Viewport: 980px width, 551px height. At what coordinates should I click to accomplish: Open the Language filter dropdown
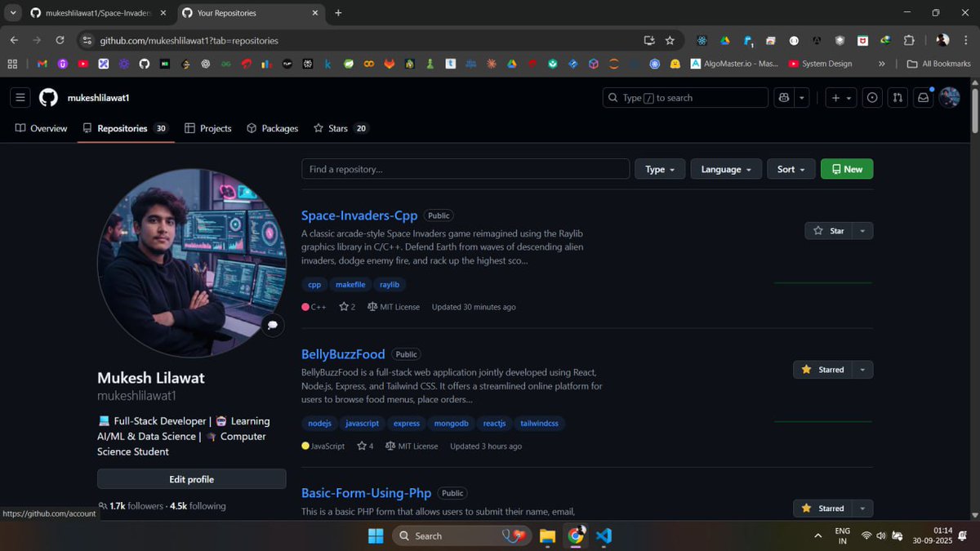pos(726,169)
